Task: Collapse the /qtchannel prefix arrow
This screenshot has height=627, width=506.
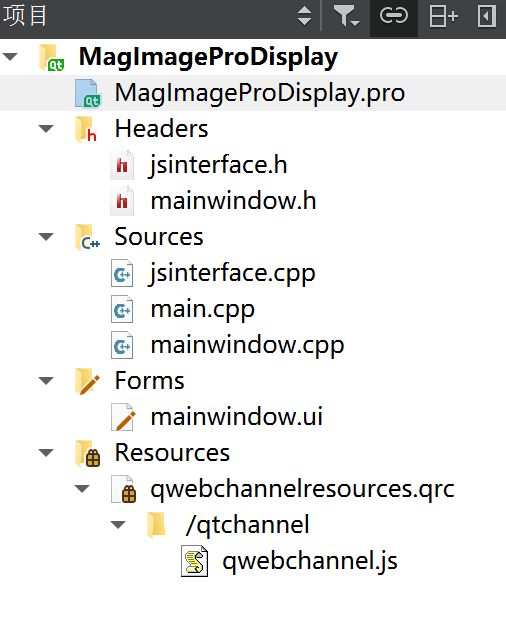Action: (x=118, y=524)
